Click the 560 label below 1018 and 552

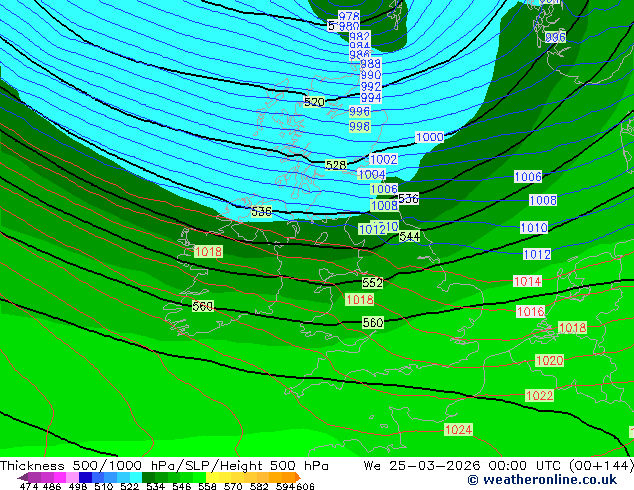point(373,322)
